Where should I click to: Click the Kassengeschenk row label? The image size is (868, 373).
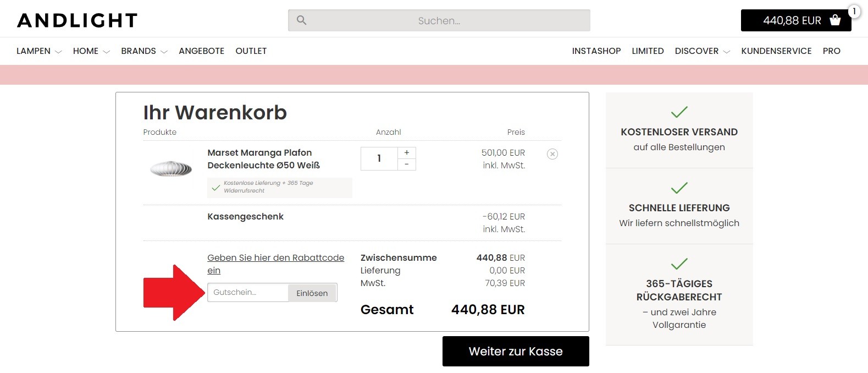pos(246,217)
